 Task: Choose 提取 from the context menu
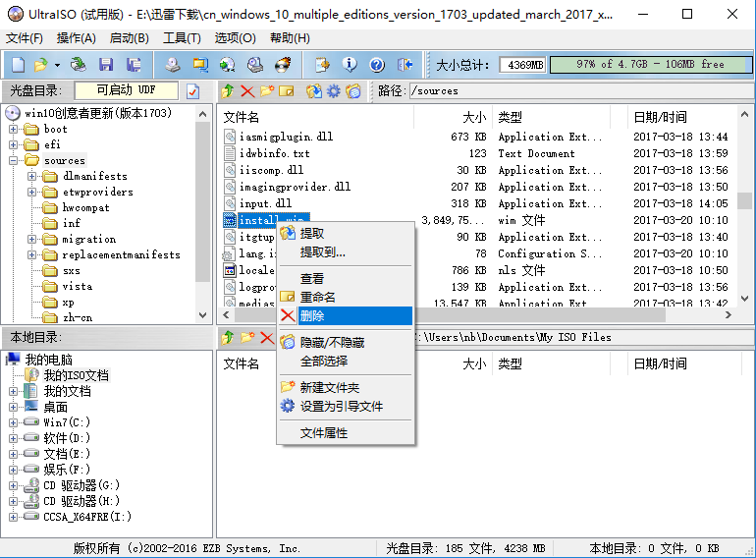coord(346,234)
